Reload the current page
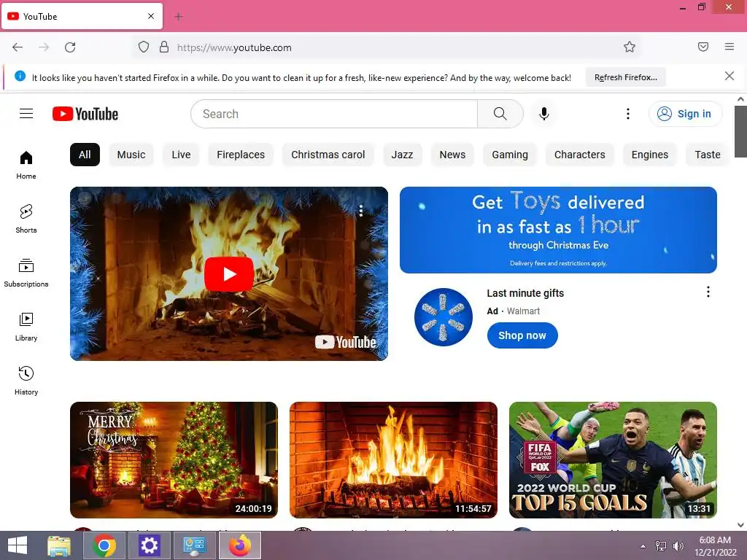747x560 pixels. [70, 47]
